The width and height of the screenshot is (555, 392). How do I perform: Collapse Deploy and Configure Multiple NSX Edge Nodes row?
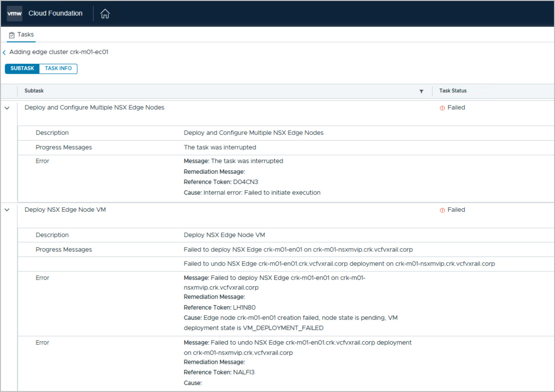click(7, 108)
